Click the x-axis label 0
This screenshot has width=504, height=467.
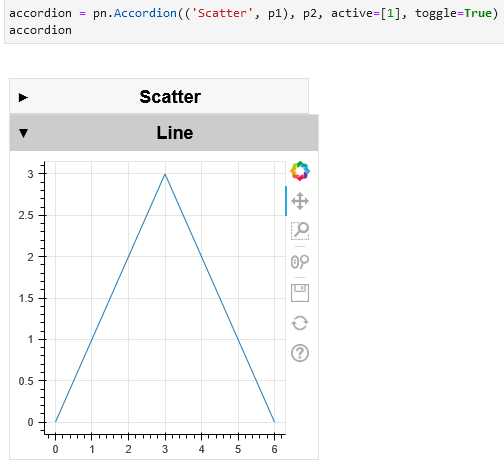tap(55, 449)
